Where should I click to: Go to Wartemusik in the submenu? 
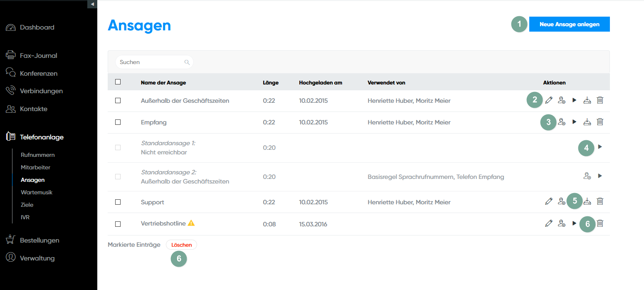coord(37,192)
